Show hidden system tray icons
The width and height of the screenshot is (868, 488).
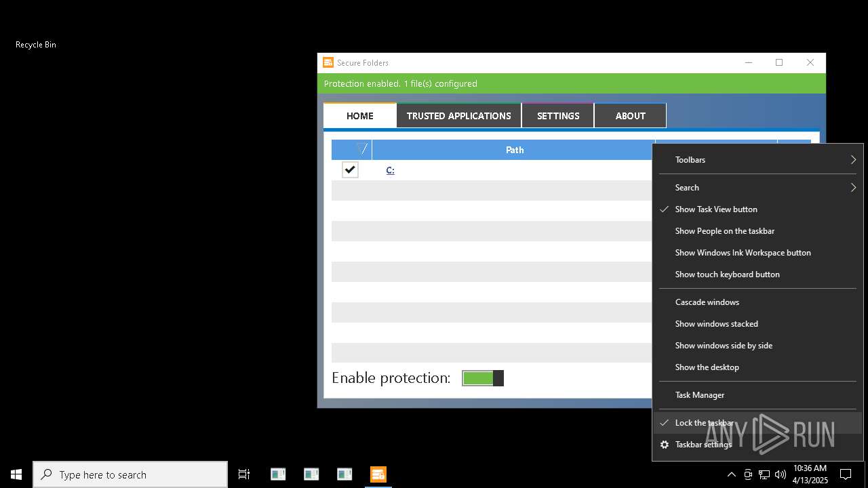point(731,474)
